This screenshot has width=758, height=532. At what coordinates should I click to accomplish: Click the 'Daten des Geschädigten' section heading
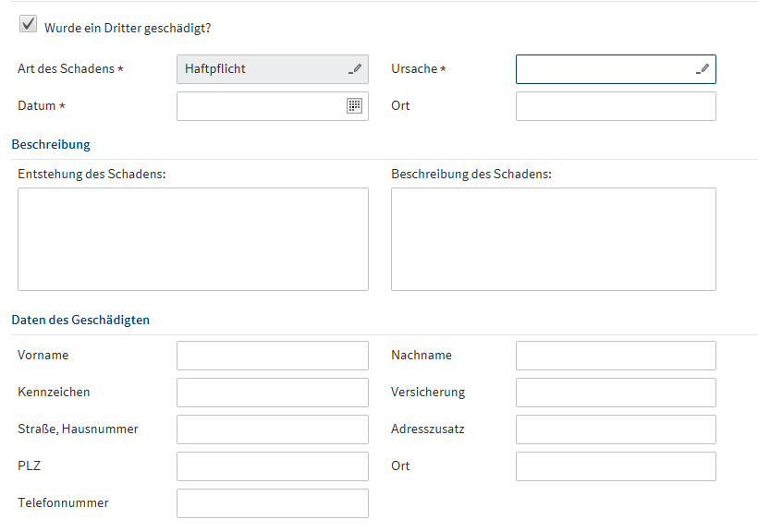click(80, 320)
